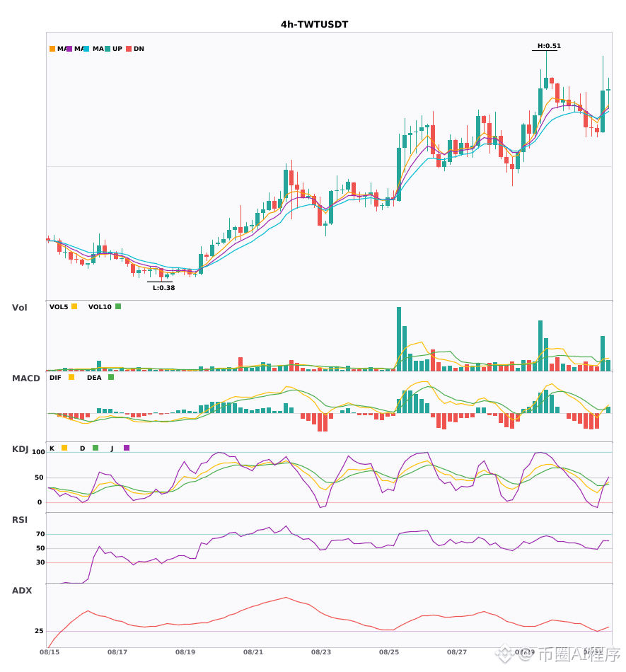Select the yellow K line swatch

click(x=64, y=448)
